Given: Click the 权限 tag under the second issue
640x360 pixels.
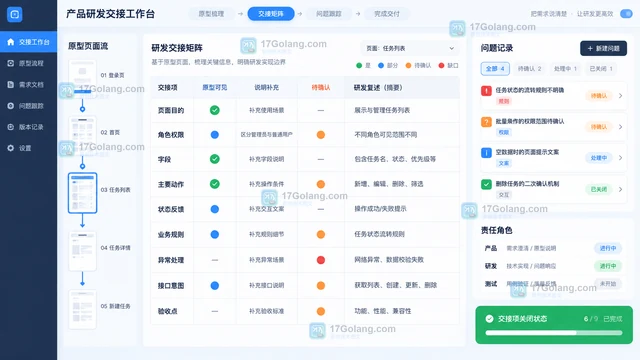Looking at the screenshot, I should click(504, 132).
